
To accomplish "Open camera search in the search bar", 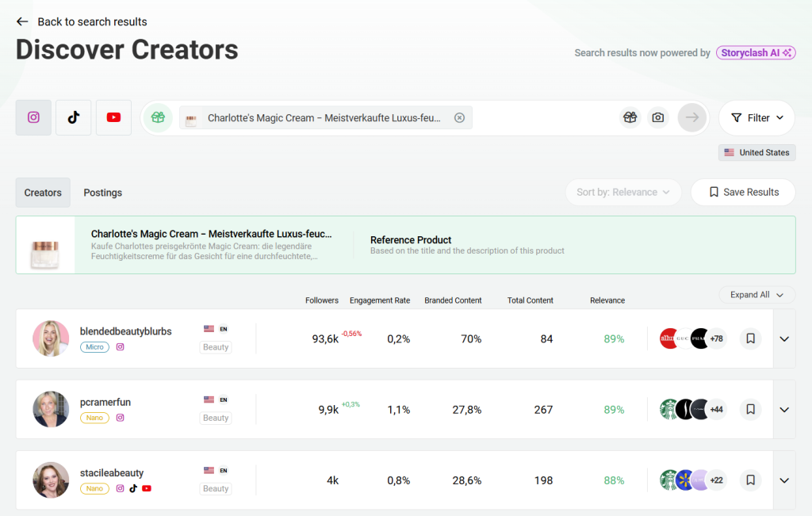I will (657, 117).
